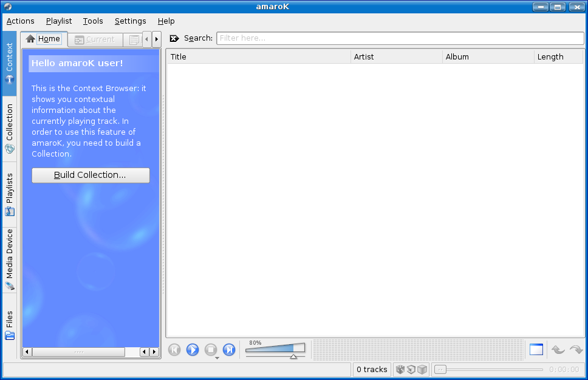Open the Tools menu
The height and width of the screenshot is (380, 588).
[x=93, y=21]
